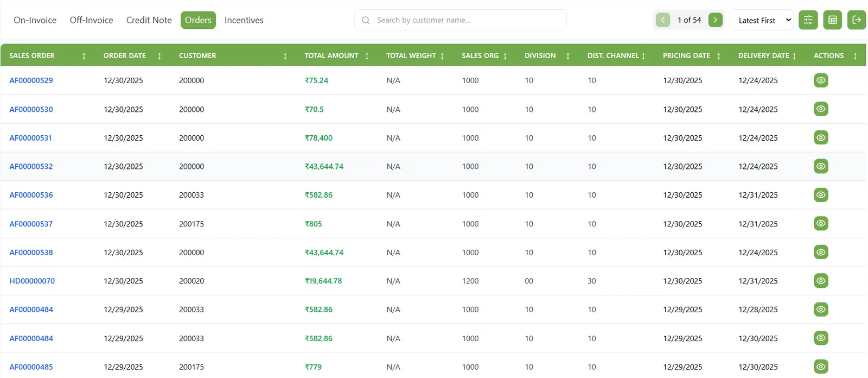868x378 pixels.
Task: Sort by Division column arrows
Action: coord(568,56)
